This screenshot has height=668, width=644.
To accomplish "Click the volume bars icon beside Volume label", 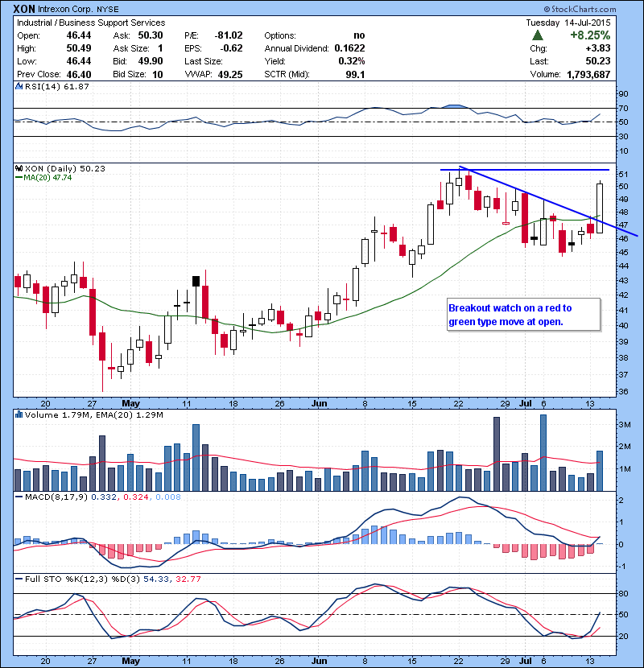I will tap(19, 414).
